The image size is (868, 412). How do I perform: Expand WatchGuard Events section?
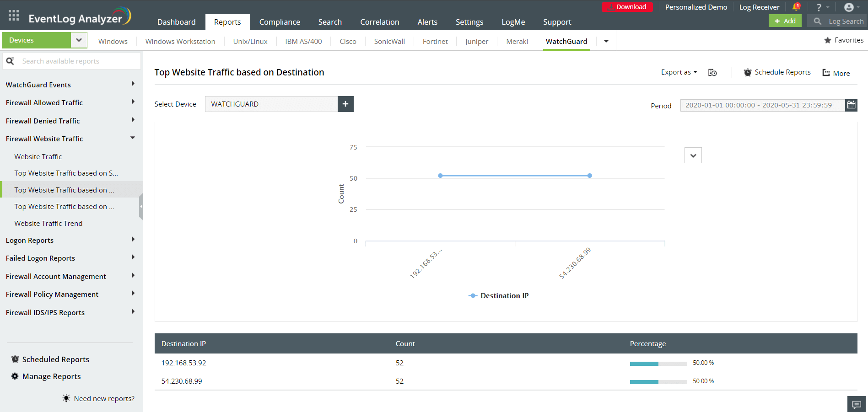(133, 84)
